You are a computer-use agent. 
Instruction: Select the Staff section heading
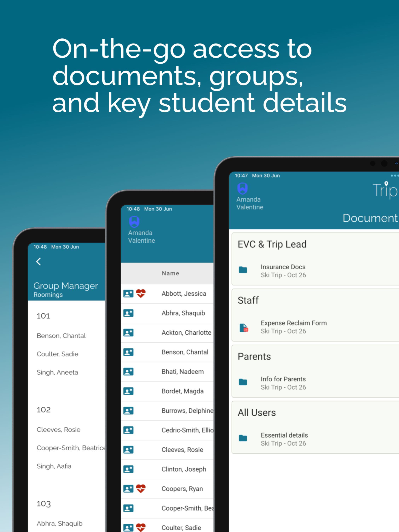coord(248,300)
